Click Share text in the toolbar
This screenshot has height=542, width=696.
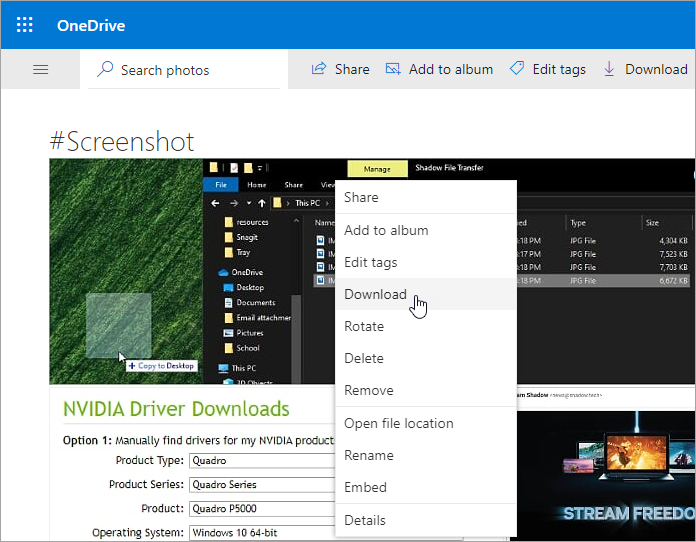pos(352,69)
